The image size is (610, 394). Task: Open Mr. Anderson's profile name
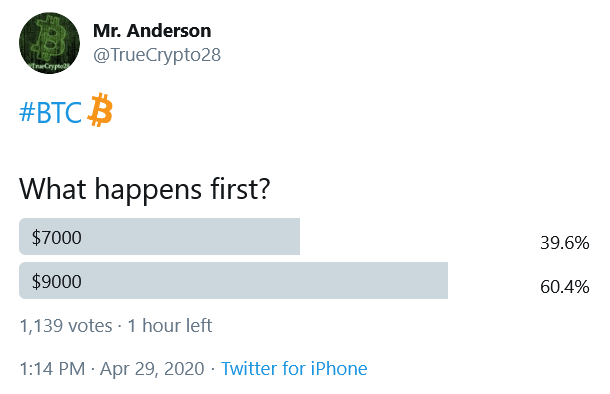[x=152, y=31]
